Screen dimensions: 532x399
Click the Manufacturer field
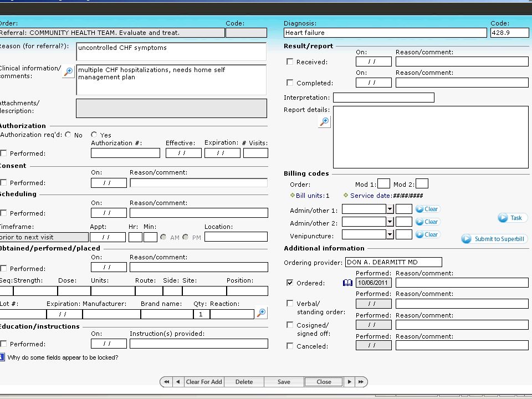coord(111,314)
